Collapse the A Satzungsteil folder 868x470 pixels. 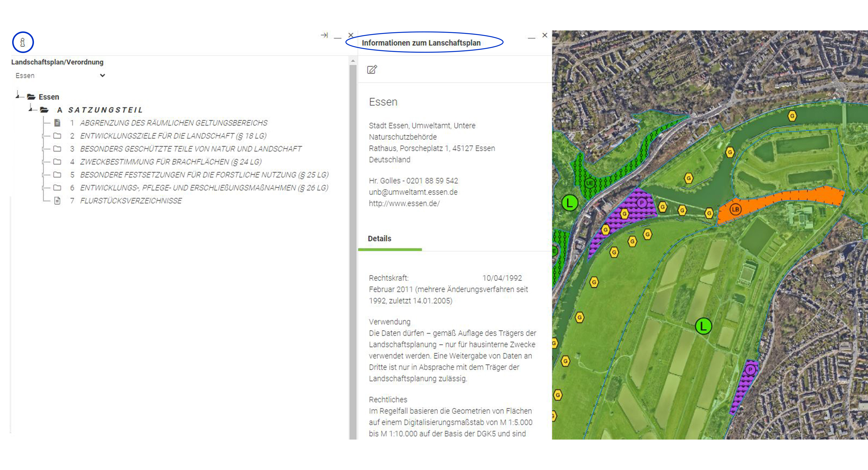tap(31, 110)
